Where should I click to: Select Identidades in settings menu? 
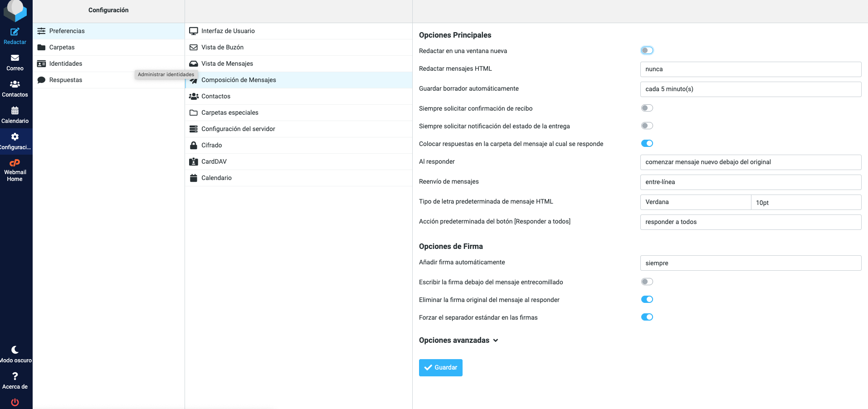pyautogui.click(x=66, y=63)
